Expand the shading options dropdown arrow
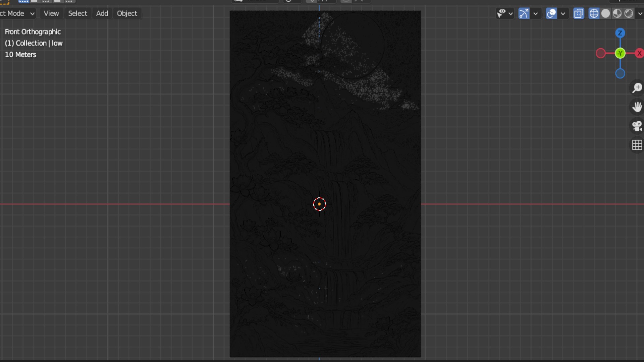 [640, 13]
